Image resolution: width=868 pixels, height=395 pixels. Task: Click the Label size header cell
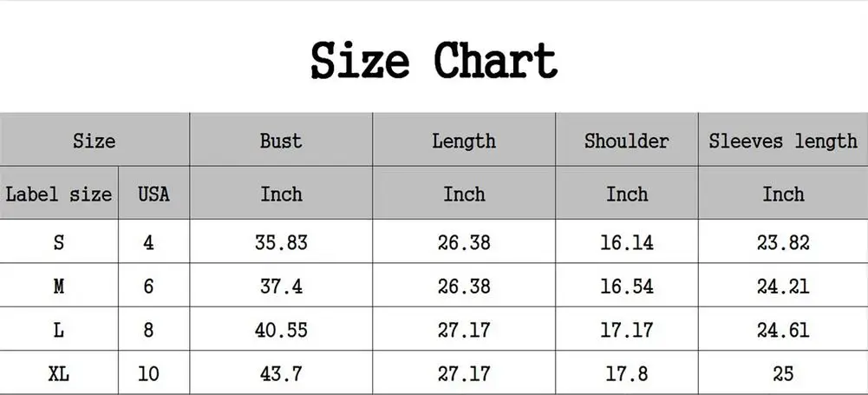pyautogui.click(x=59, y=194)
